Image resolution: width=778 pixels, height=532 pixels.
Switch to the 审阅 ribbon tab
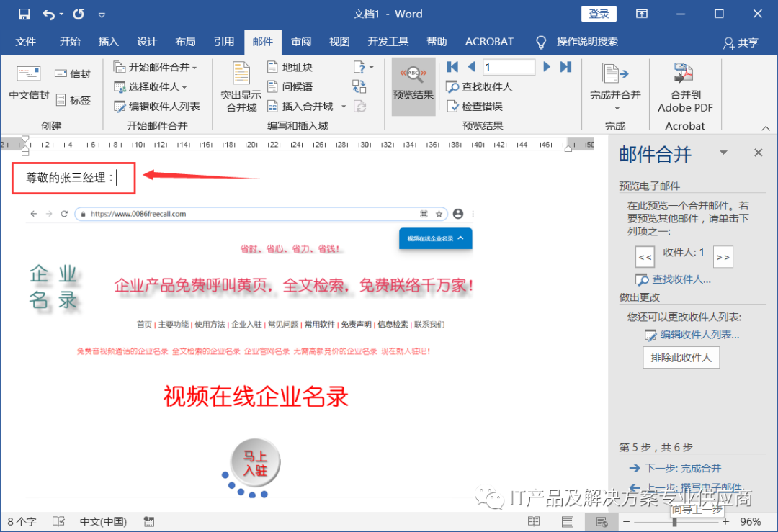(x=301, y=42)
